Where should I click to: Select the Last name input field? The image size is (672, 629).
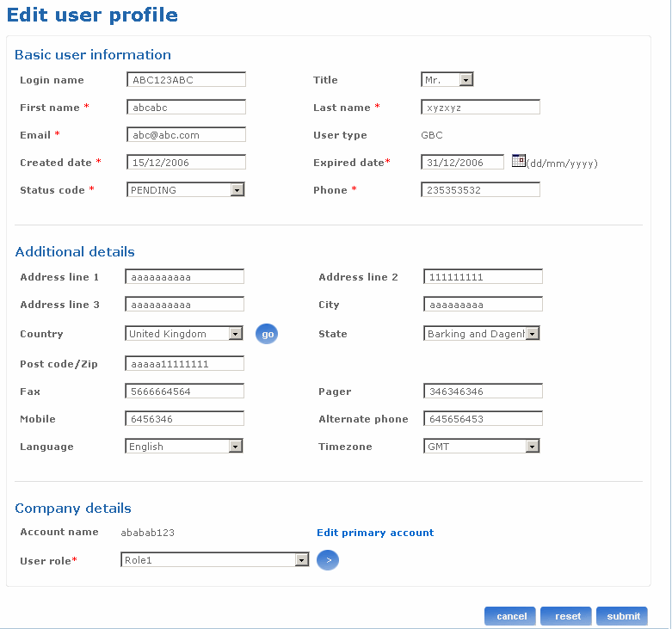tap(480, 107)
